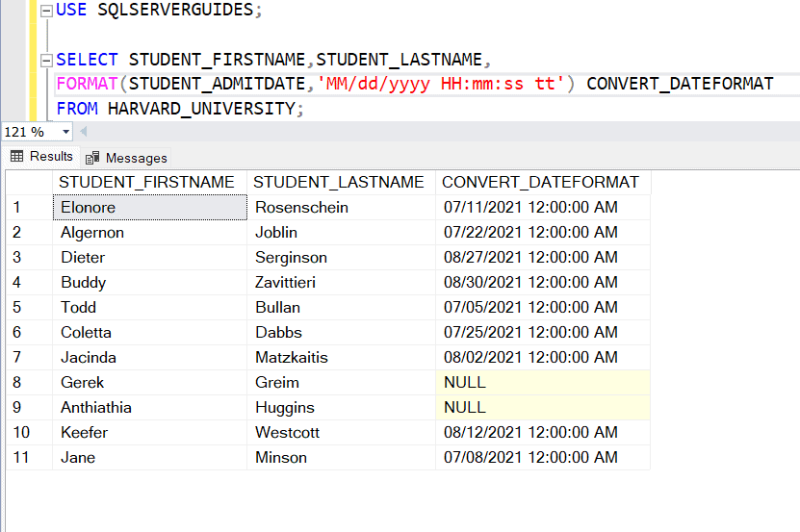Click the cell 'Elonore'
Screen dimensions: 800x532
click(150, 207)
